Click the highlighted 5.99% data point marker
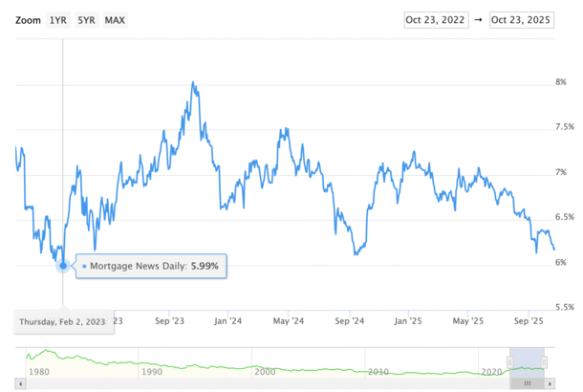Screen dimensions: 583x392 point(63,266)
